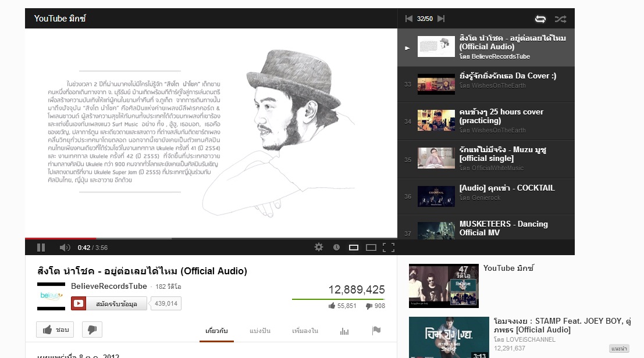The height and width of the screenshot is (358, 644).
Task: Click the YouTube มิกซ์ playlist header title
Action: click(x=60, y=19)
